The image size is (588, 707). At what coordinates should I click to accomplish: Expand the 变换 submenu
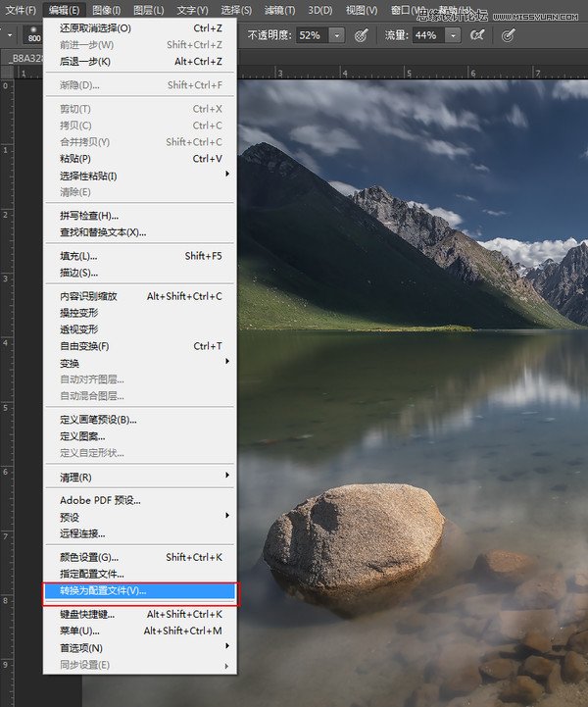(140, 363)
